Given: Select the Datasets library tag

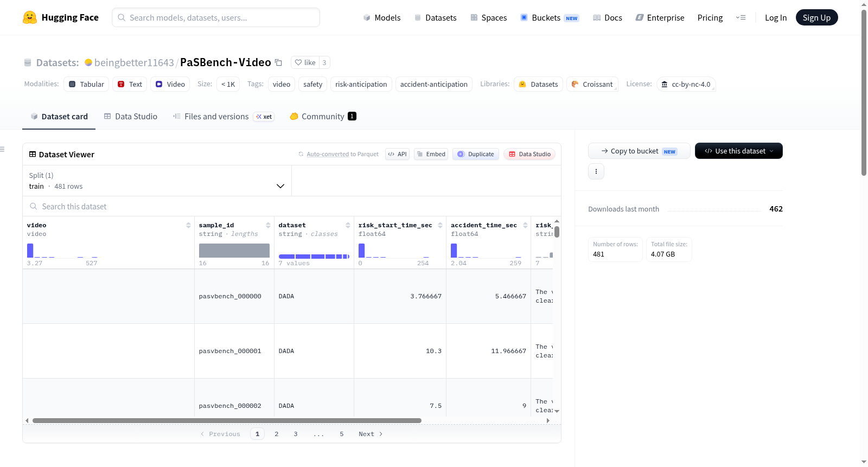Looking at the screenshot, I should (538, 84).
